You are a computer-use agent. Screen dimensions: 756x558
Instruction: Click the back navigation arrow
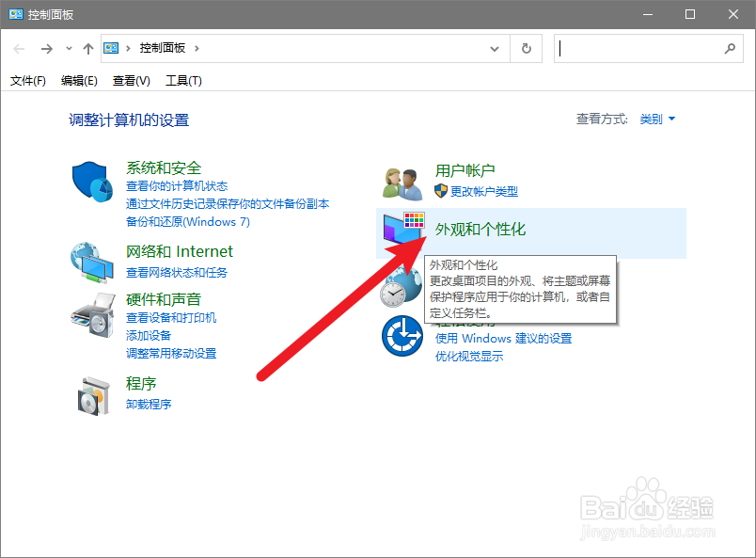pos(19,48)
